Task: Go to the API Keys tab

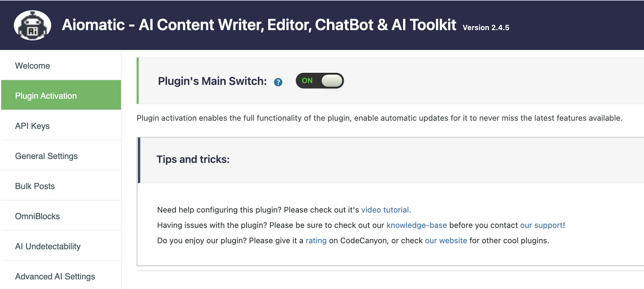Action: (x=61, y=126)
